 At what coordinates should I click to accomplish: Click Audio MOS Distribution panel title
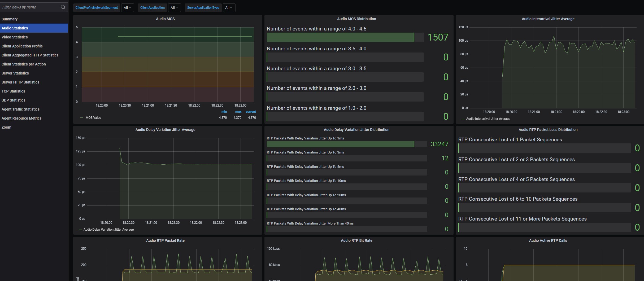[x=356, y=19]
